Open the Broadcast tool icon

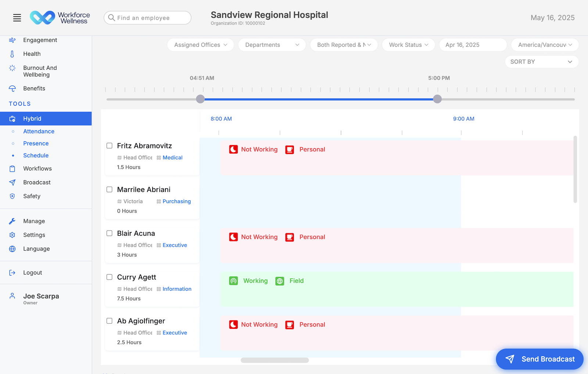[12, 182]
